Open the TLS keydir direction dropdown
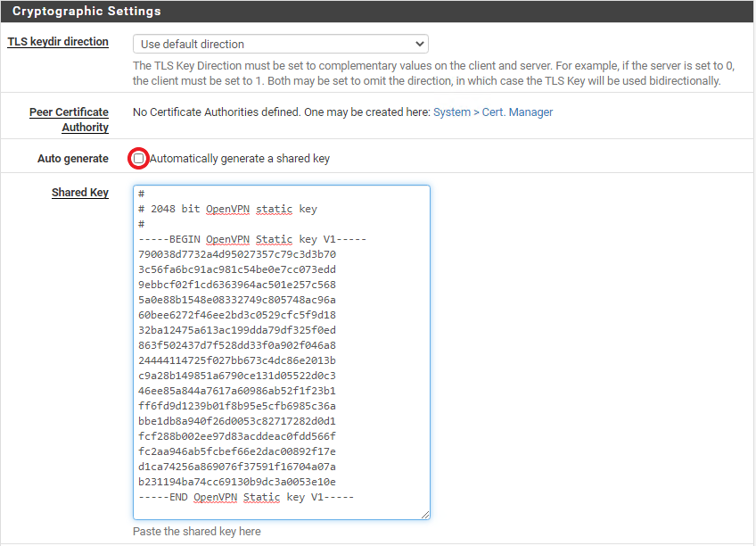The width and height of the screenshot is (756, 546). 281,44
